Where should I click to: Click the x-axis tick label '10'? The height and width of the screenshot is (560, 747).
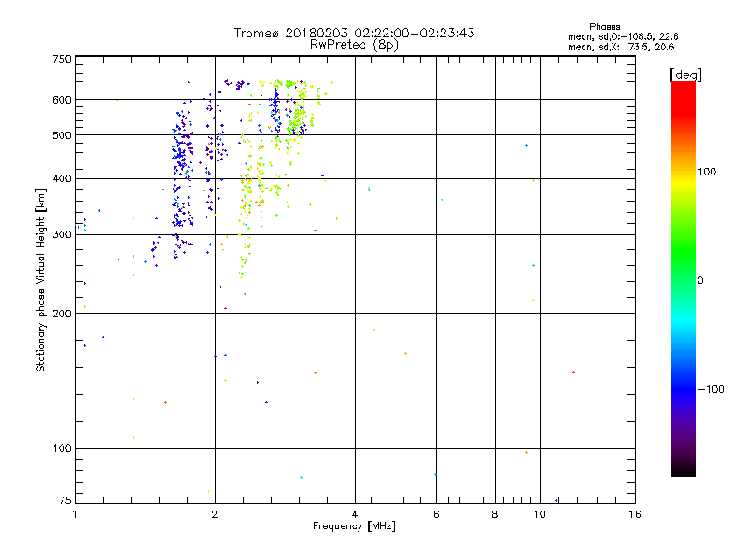(x=540, y=514)
